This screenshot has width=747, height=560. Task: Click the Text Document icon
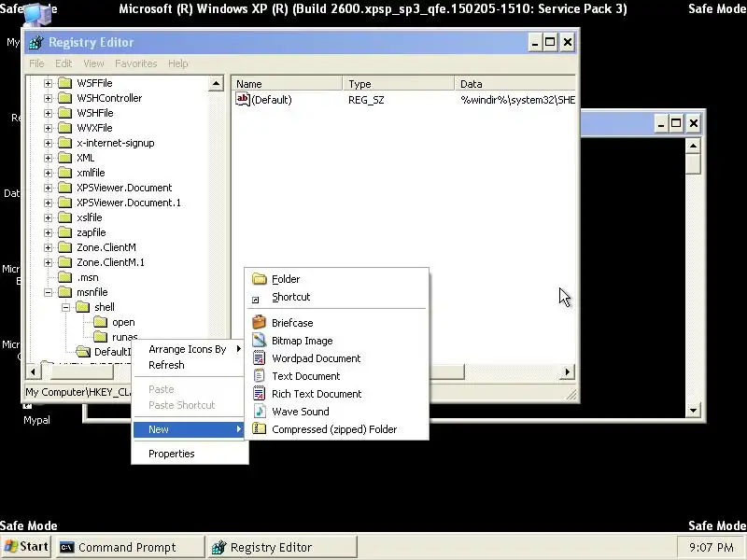click(260, 376)
